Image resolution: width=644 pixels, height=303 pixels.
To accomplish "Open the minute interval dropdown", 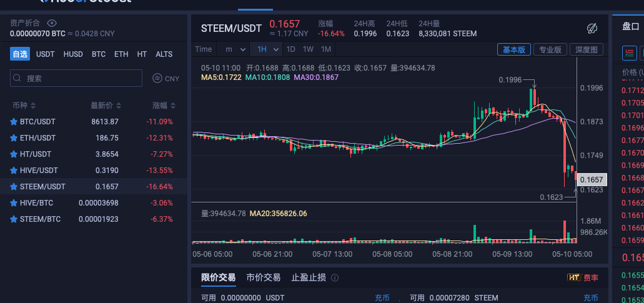I will pyautogui.click(x=233, y=49).
